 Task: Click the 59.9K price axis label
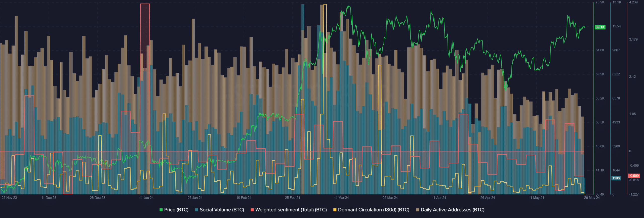click(x=600, y=74)
